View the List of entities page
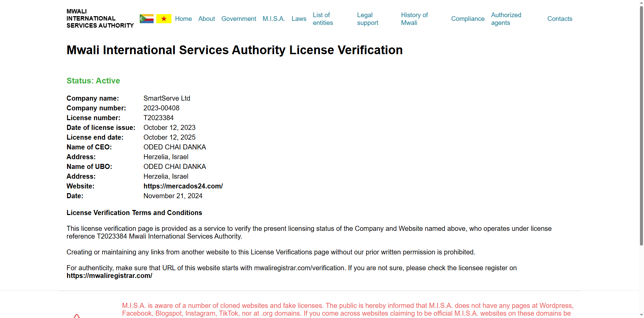The height and width of the screenshot is (318, 644). point(323,19)
